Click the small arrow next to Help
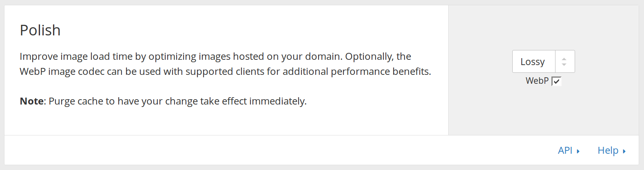 624,151
